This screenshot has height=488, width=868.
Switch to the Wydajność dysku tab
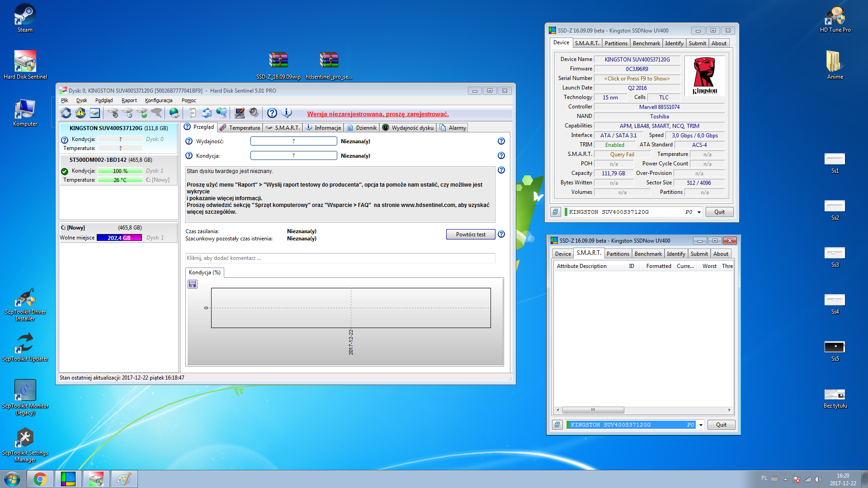click(408, 128)
